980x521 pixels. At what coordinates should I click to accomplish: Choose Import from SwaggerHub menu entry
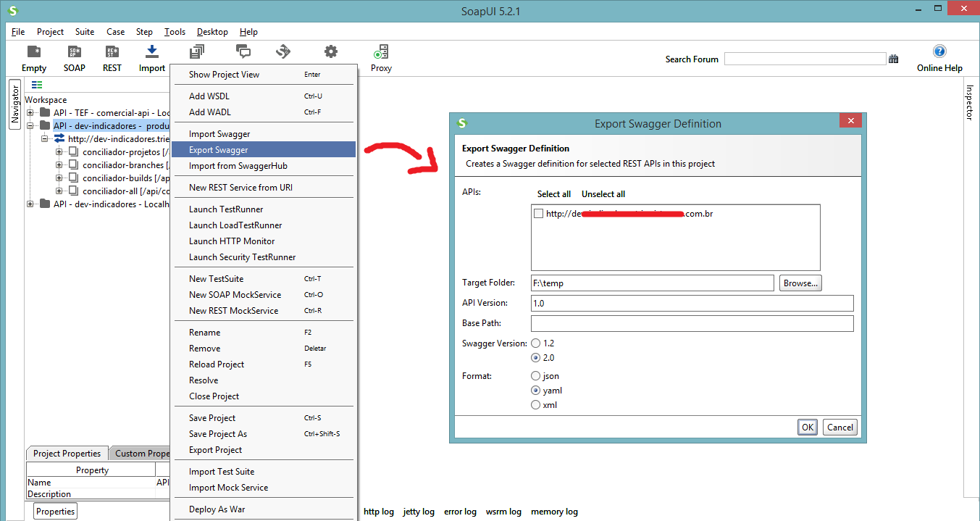263,166
